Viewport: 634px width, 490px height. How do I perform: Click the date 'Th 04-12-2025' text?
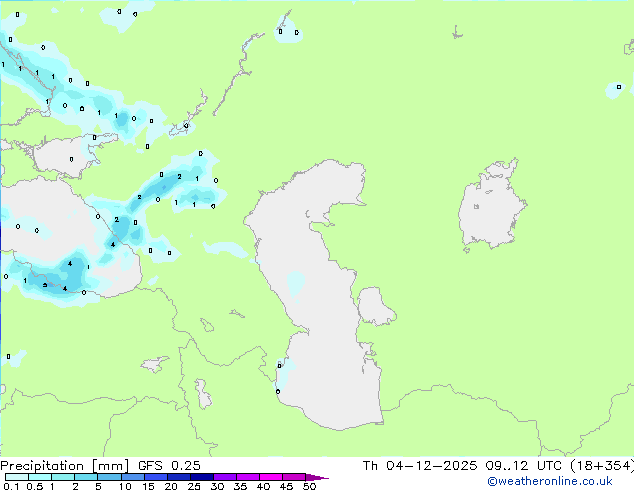420,466
